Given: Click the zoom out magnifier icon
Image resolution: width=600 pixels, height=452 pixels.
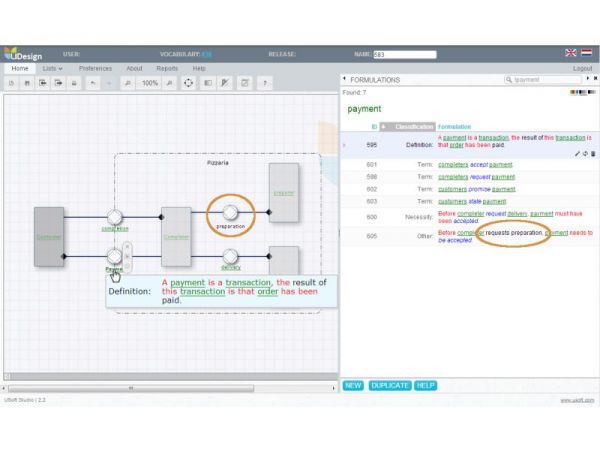Looking at the screenshot, I should tap(128, 83).
